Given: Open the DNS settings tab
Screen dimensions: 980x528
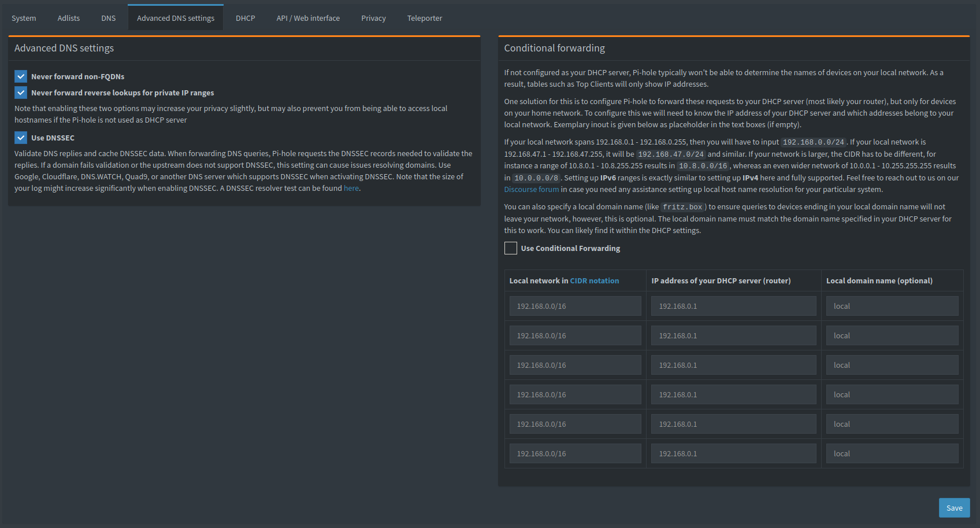Looking at the screenshot, I should click(x=108, y=18).
